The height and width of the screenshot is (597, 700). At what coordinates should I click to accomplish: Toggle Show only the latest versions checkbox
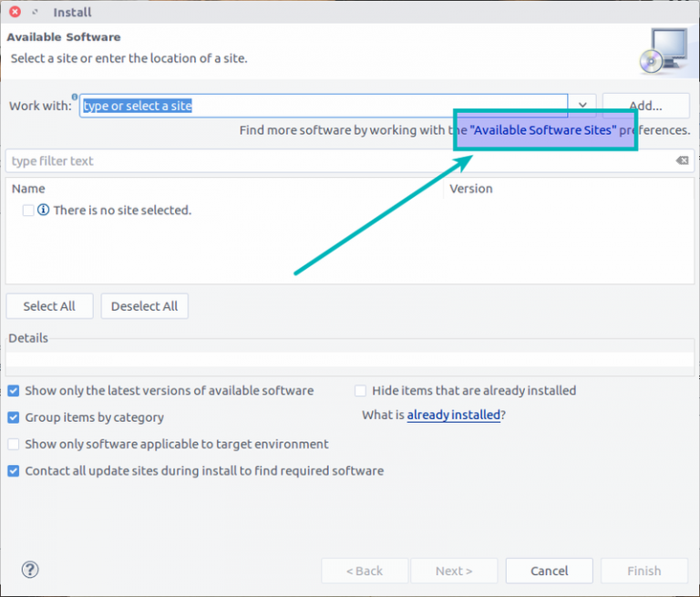pyautogui.click(x=14, y=390)
